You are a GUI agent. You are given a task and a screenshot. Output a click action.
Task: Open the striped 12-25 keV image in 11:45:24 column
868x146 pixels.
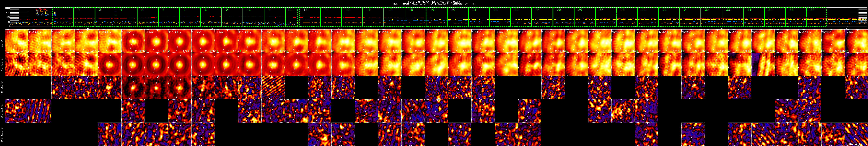coord(273,87)
